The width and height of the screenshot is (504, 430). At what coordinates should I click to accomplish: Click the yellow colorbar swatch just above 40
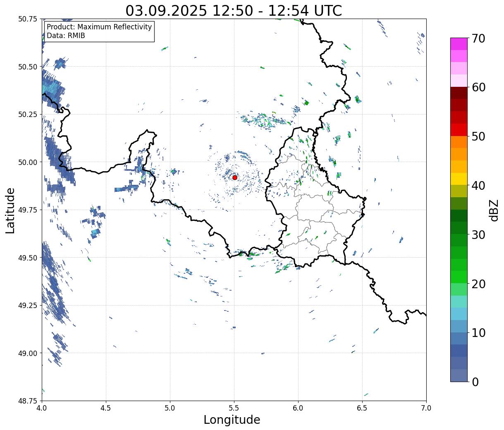coord(459,179)
